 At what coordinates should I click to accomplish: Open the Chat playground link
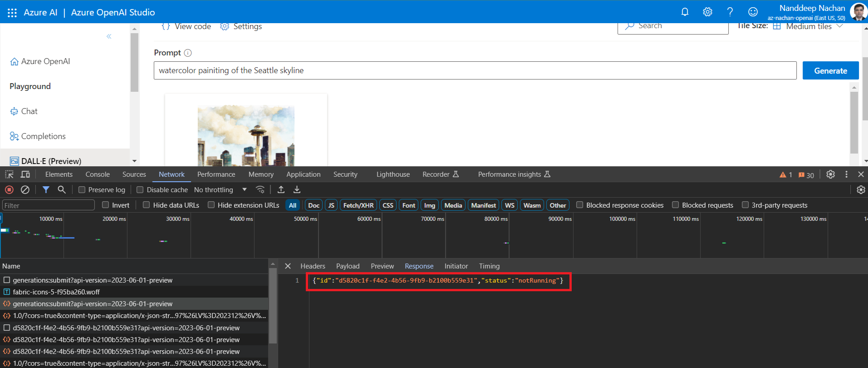click(29, 111)
